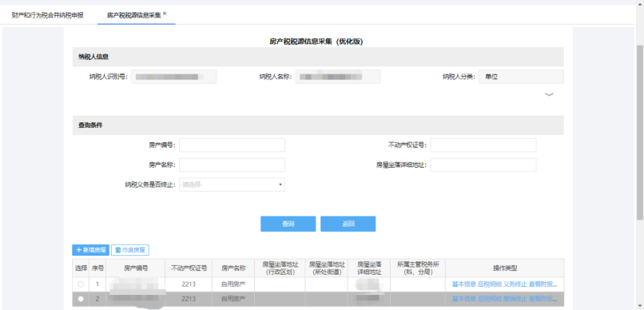Click the 2213 cell in row 2
The height and width of the screenshot is (310, 644).
tap(189, 299)
